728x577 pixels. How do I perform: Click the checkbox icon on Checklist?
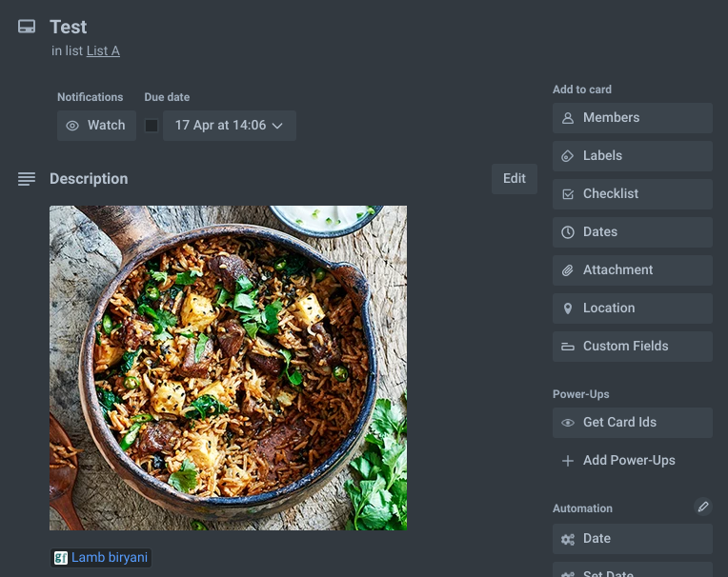pyautogui.click(x=568, y=194)
